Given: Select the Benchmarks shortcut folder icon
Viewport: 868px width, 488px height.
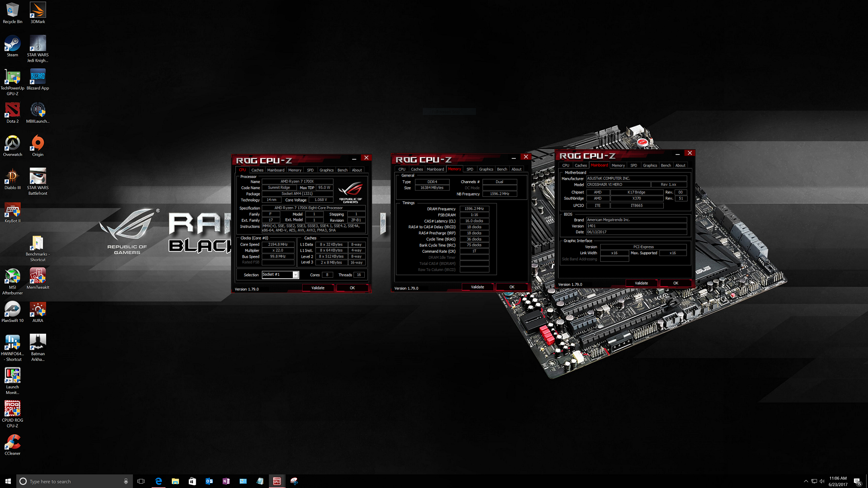Looking at the screenshot, I should [x=38, y=248].
